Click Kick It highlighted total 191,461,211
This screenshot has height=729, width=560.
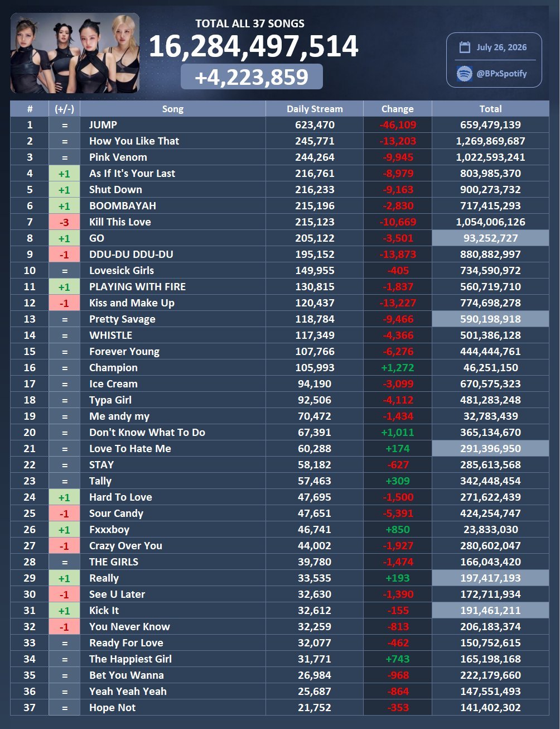[x=491, y=611]
